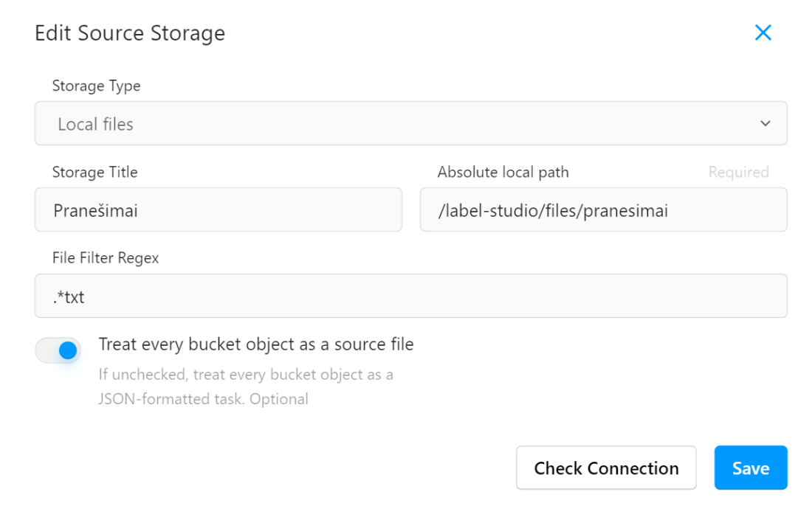Run Check Connection
The image size is (812, 520).
click(606, 468)
